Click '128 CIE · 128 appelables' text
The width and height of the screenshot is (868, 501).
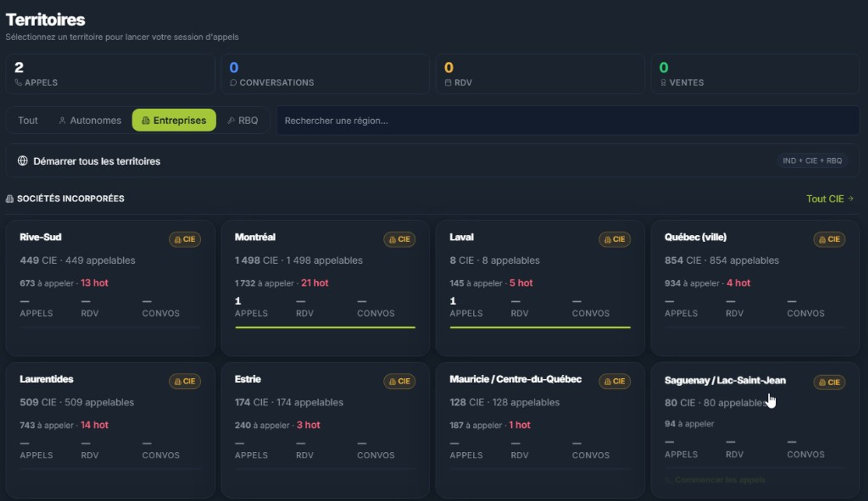505,402
